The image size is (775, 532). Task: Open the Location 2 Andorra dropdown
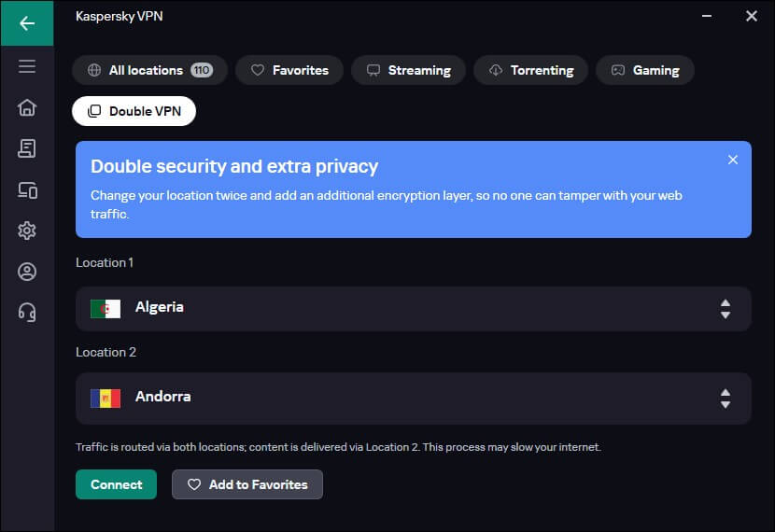(x=414, y=399)
